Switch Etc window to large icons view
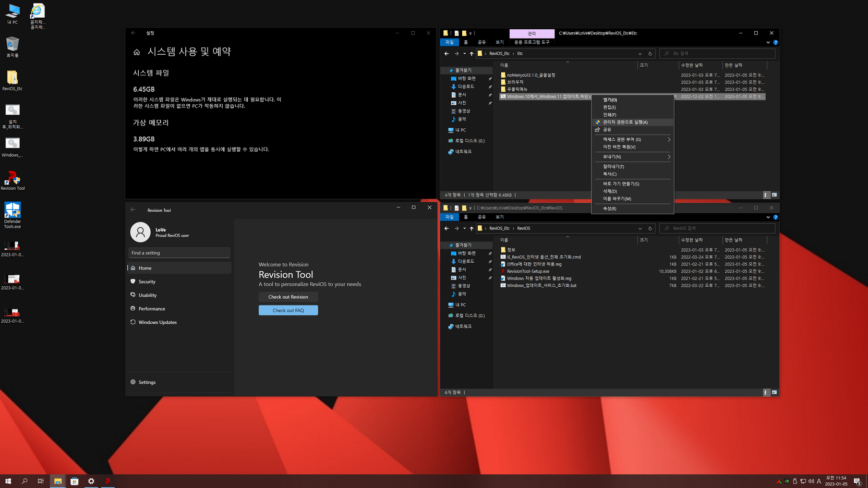Image resolution: width=868 pixels, height=488 pixels. (775, 195)
